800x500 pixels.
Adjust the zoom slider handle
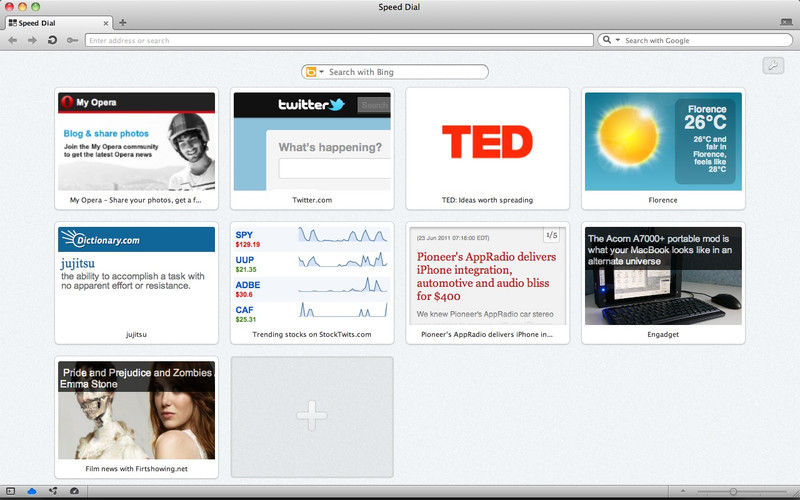coord(733,491)
